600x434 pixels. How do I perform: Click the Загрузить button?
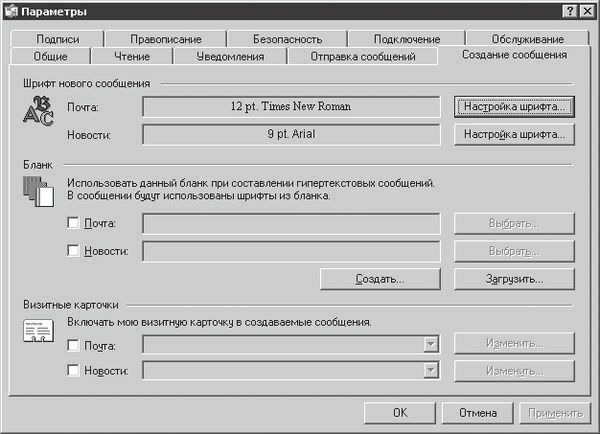coord(516,278)
